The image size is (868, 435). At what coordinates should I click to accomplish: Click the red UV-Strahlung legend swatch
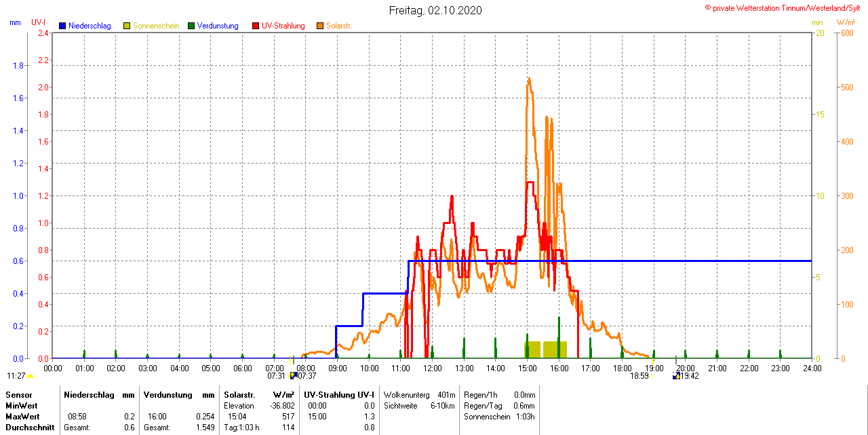[256, 26]
